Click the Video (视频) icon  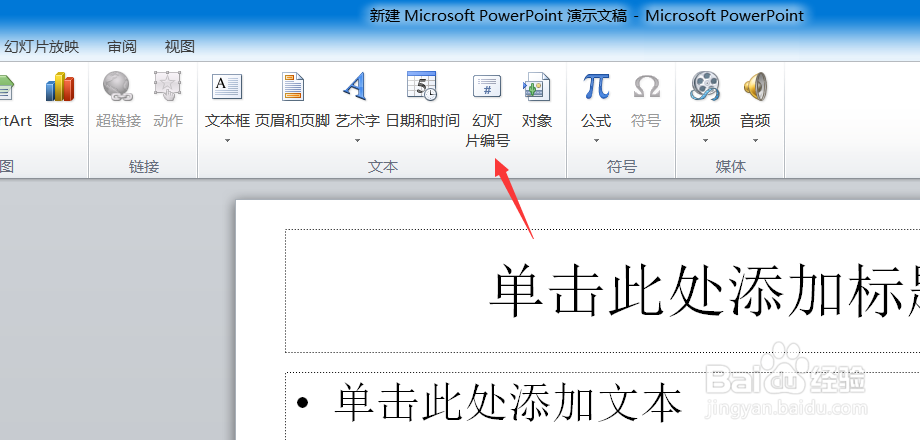[x=705, y=87]
